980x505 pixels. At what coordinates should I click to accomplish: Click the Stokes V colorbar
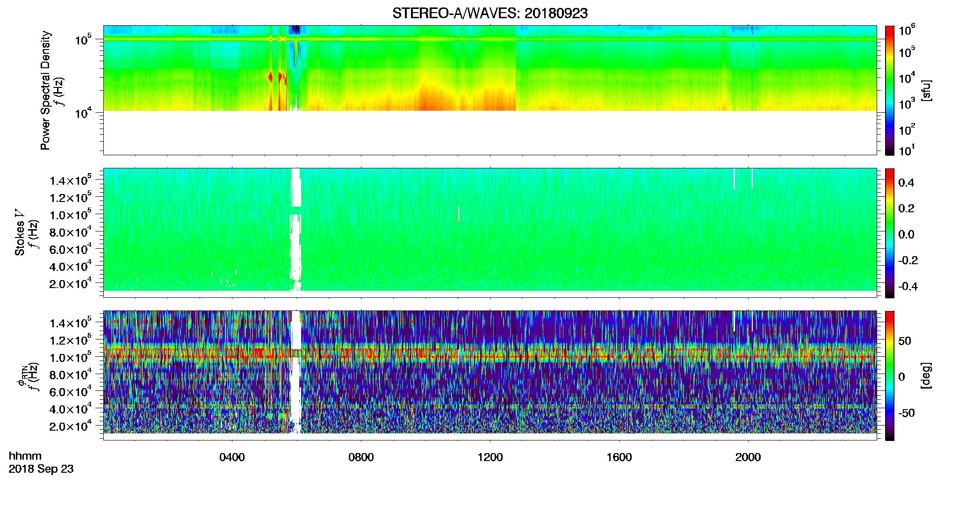coord(890,233)
